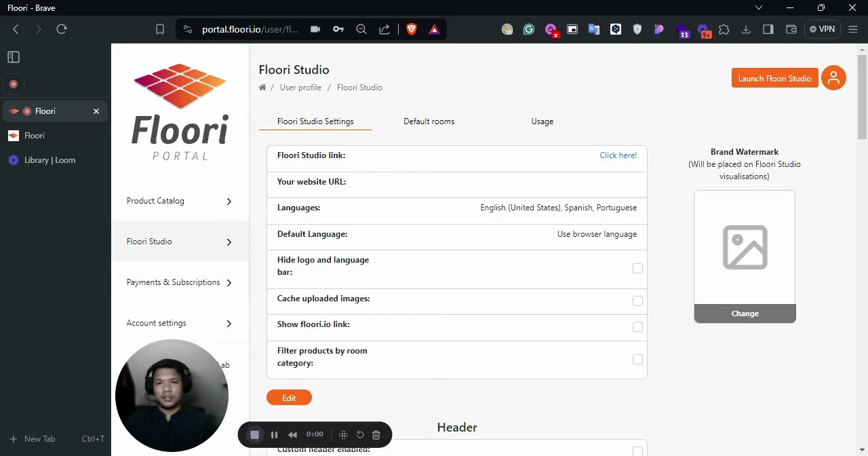868x456 pixels.
Task: Click the zoom magnifier icon in address bar
Action: tap(361, 29)
